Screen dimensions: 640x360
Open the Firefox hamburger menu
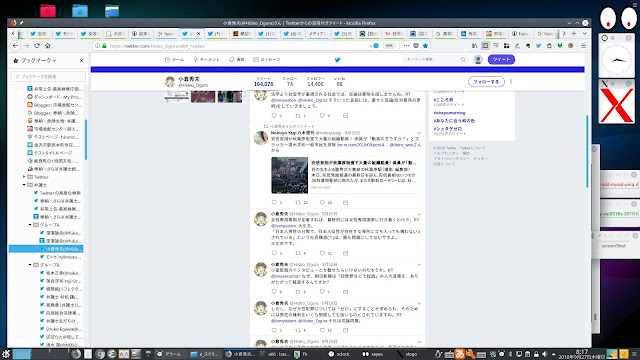[x=584, y=46]
